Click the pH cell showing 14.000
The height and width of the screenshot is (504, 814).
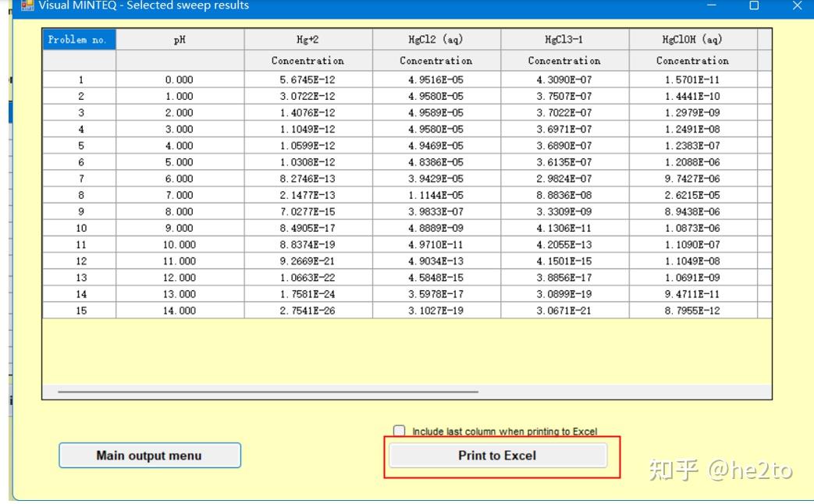point(180,311)
